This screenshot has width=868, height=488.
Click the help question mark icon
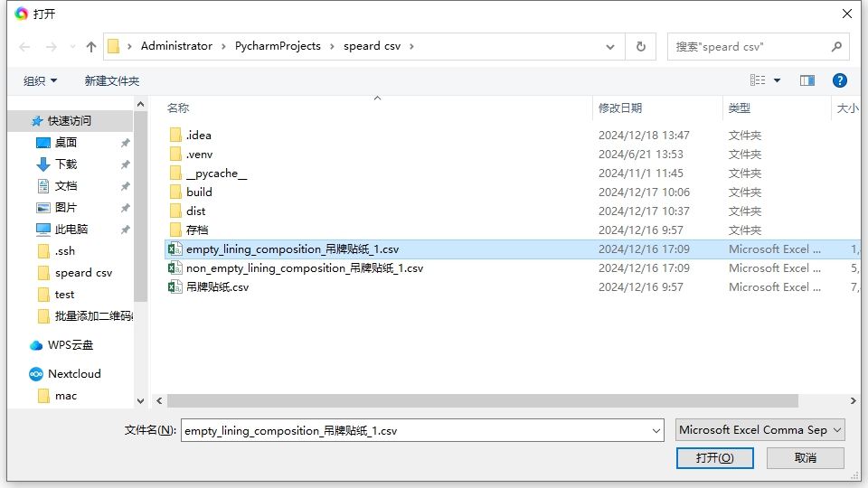tap(839, 80)
